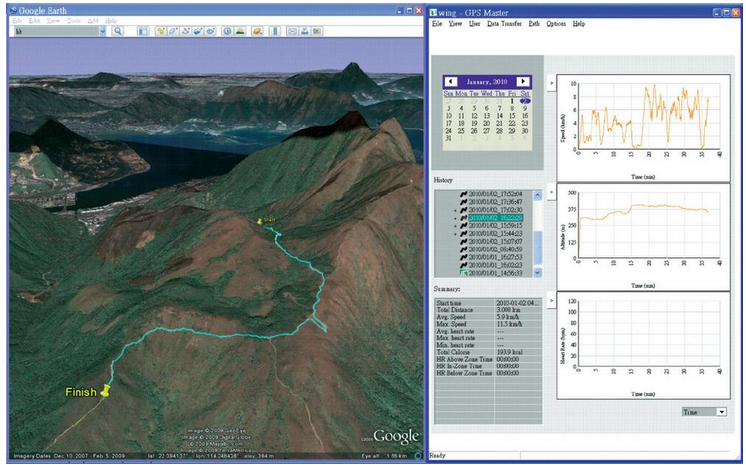Viewport: 746px width, 465px height.
Task: Open the Google Earth search box dropdown
Action: pos(102,31)
